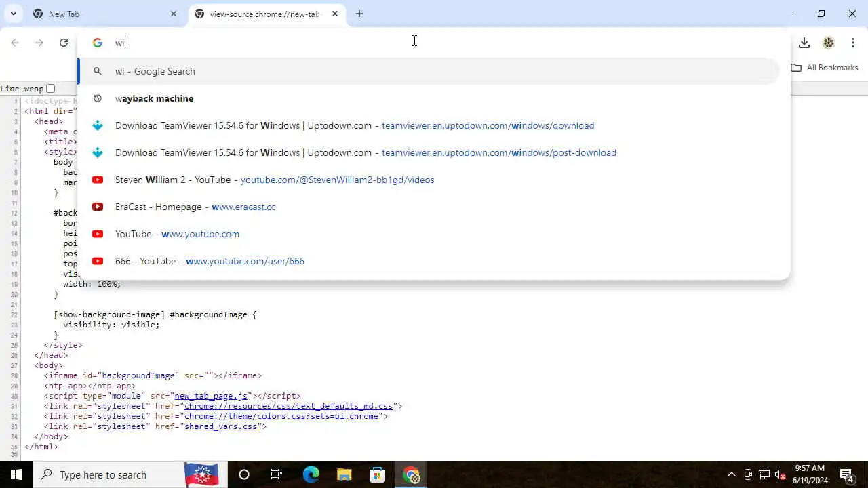Viewport: 868px width, 488px height.
Task: Open a new tab with plus button
Action: [x=359, y=14]
